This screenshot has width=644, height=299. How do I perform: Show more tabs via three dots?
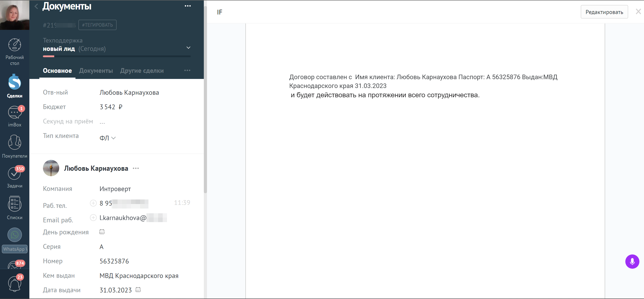tap(187, 71)
